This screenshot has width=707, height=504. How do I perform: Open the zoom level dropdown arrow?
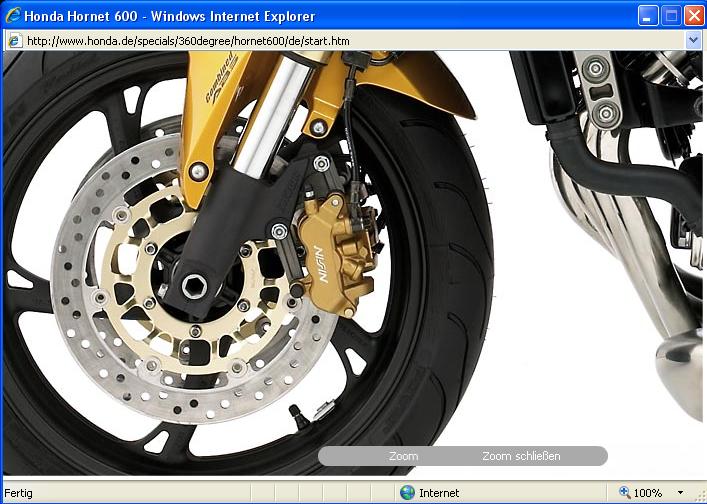pyautogui.click(x=680, y=493)
